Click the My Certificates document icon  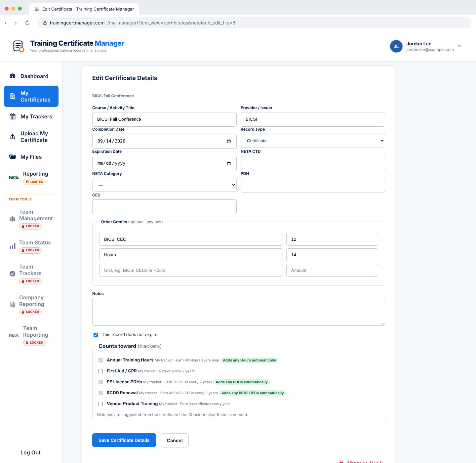13,96
